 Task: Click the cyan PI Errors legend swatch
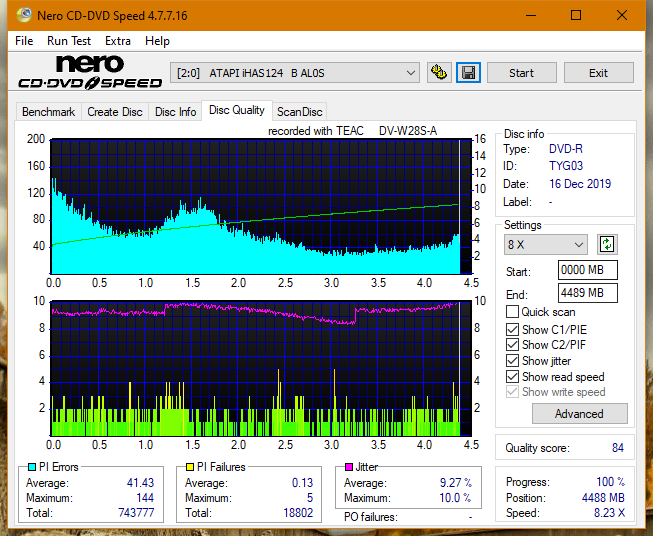(x=32, y=467)
